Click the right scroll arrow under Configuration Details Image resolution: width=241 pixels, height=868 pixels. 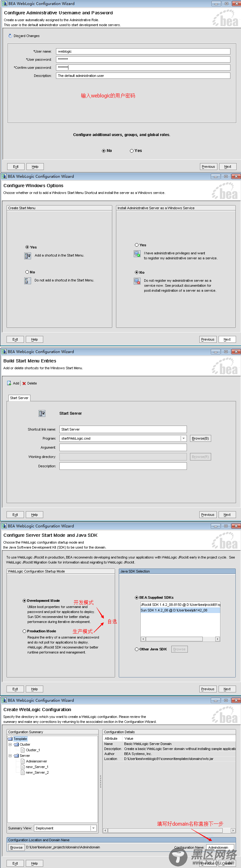click(233, 830)
